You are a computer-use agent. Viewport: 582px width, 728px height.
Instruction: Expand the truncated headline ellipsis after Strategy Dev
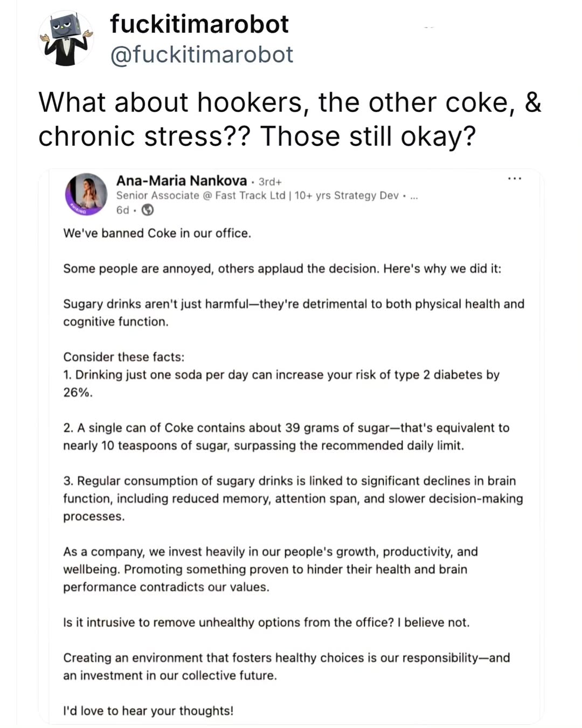414,196
